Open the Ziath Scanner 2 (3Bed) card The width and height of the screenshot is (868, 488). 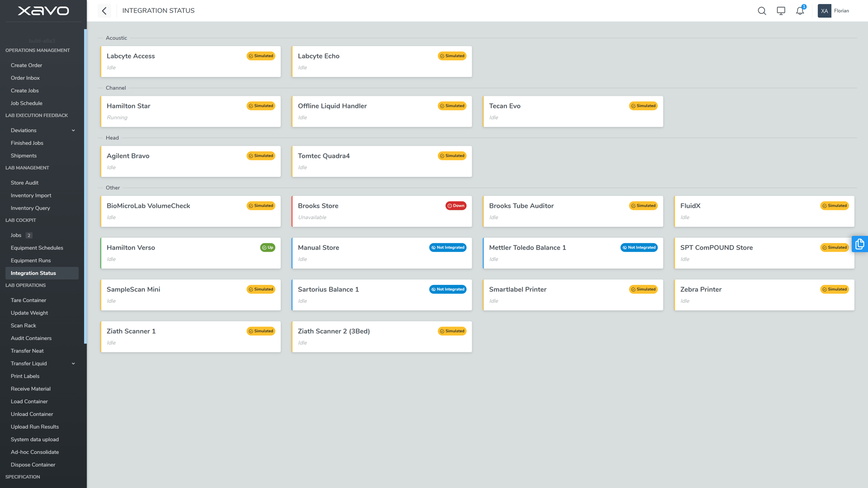[x=382, y=337]
